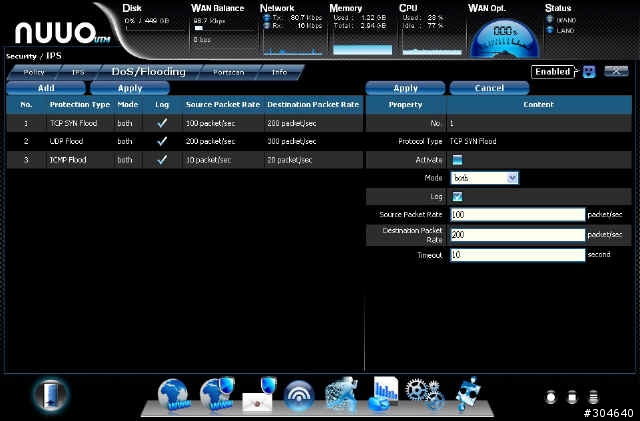This screenshot has height=421, width=640.
Task: Click the CPU usage graph
Action: tap(432, 51)
